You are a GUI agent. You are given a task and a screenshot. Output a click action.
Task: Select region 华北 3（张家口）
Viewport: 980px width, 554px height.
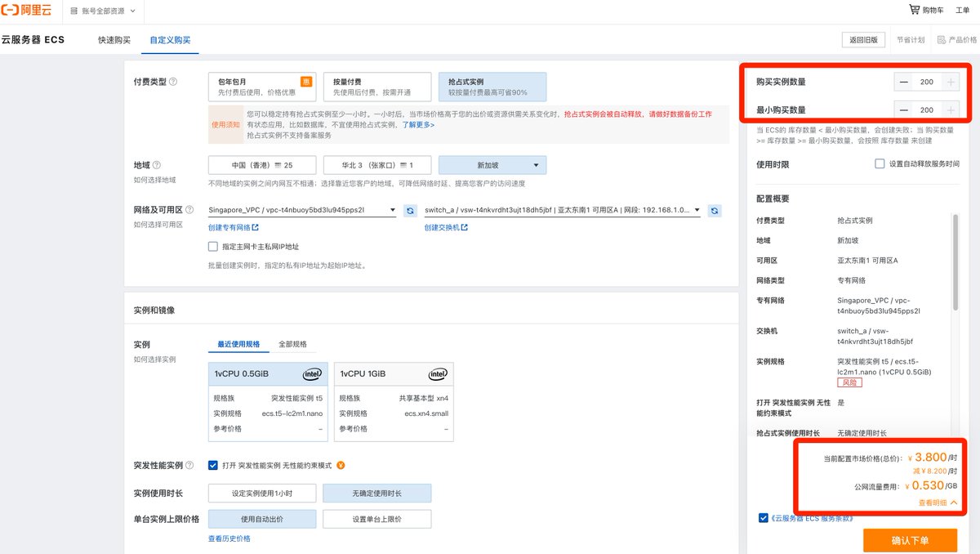click(x=376, y=165)
